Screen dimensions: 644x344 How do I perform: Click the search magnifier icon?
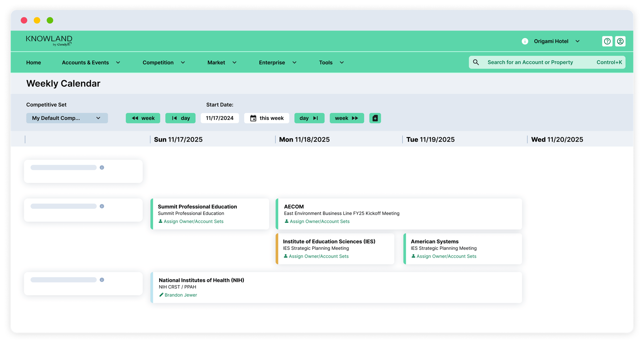476,62
